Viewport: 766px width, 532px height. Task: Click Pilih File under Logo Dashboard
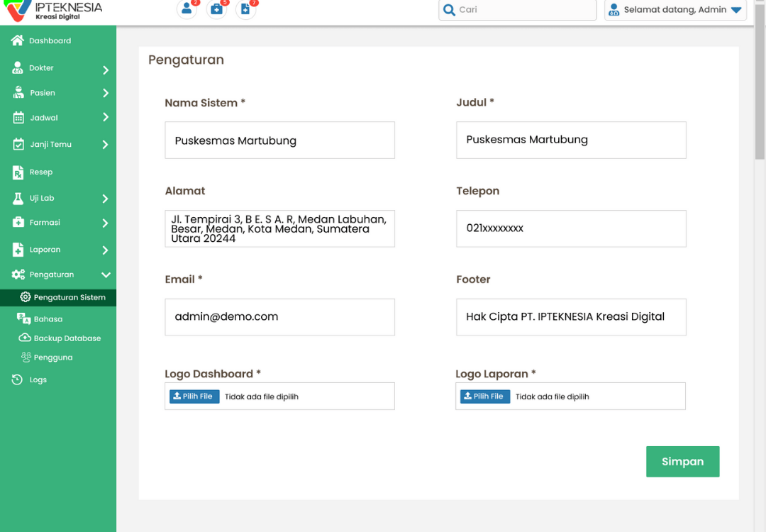(x=194, y=397)
